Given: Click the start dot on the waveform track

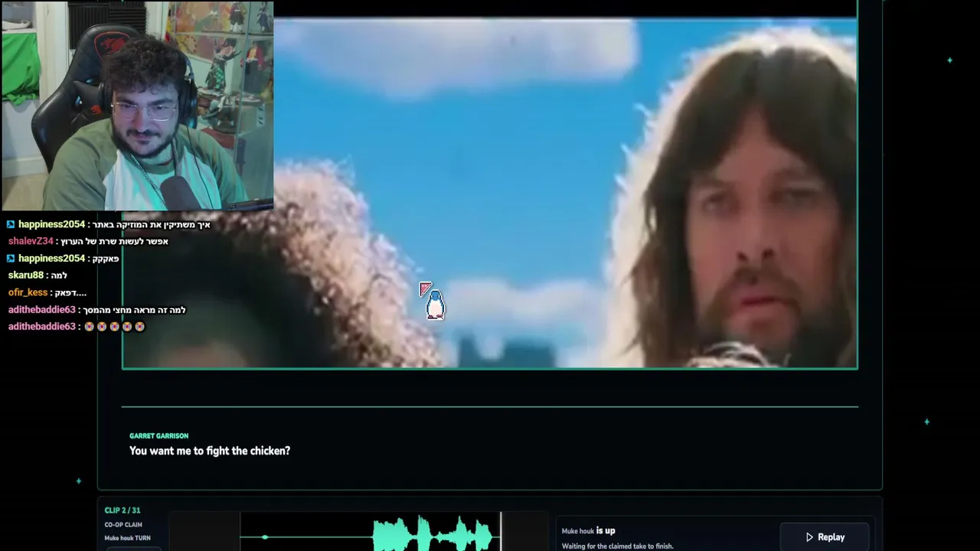Looking at the screenshot, I should (x=265, y=537).
